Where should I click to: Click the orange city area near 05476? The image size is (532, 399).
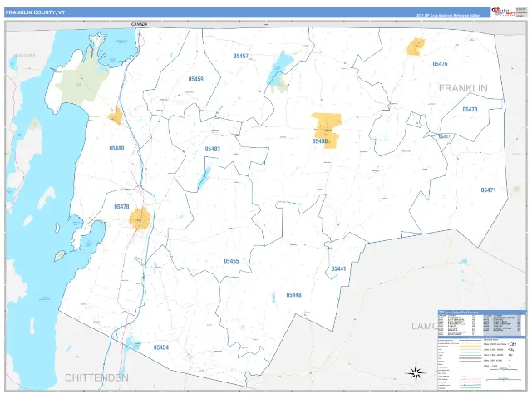pos(416,47)
